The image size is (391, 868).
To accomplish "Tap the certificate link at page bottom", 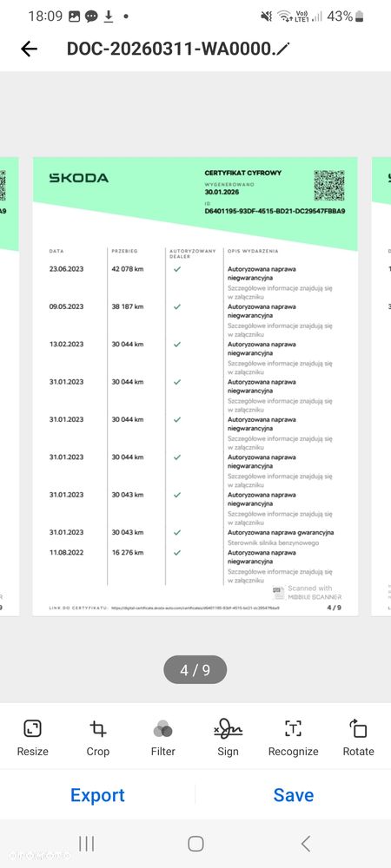I will 195,608.
